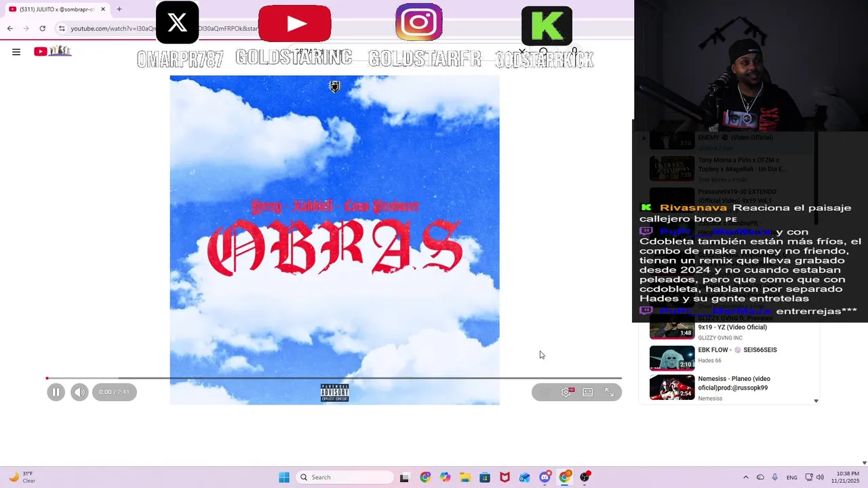Mute the video volume speaker icon
Screen dimensions: 868x488
point(79,392)
